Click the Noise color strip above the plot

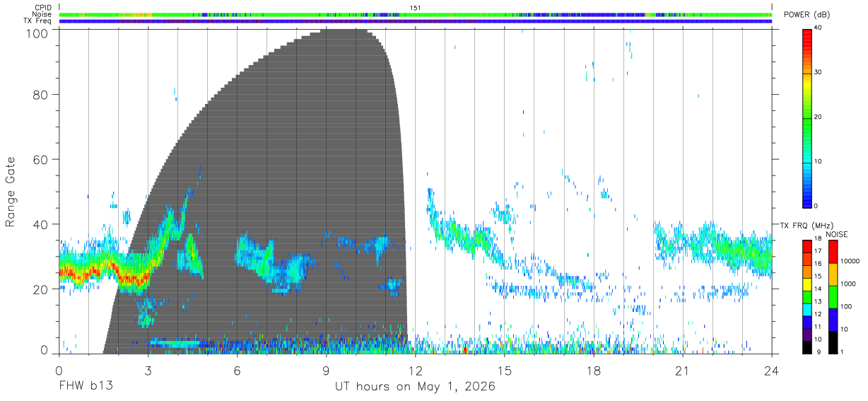pyautogui.click(x=416, y=14)
